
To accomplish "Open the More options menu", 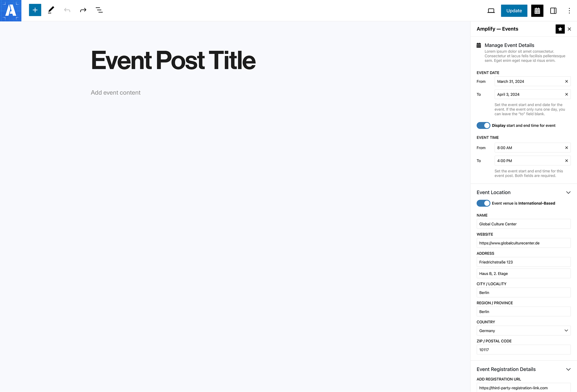I will coord(569,11).
